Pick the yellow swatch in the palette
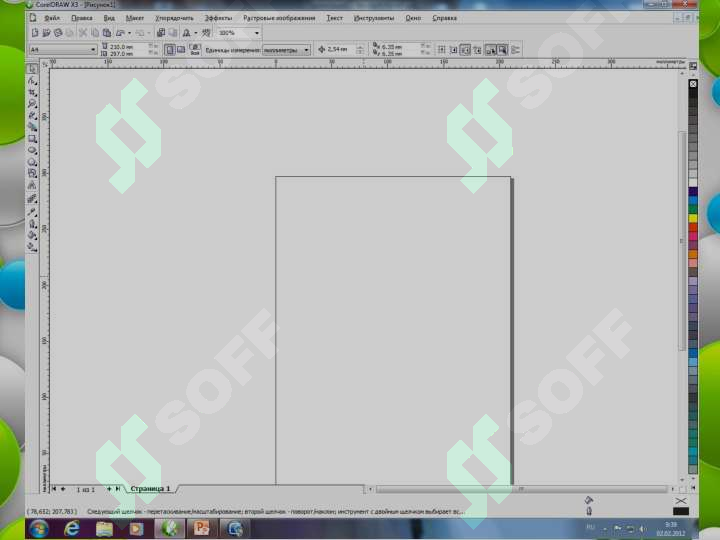The image size is (720, 540). tap(693, 219)
